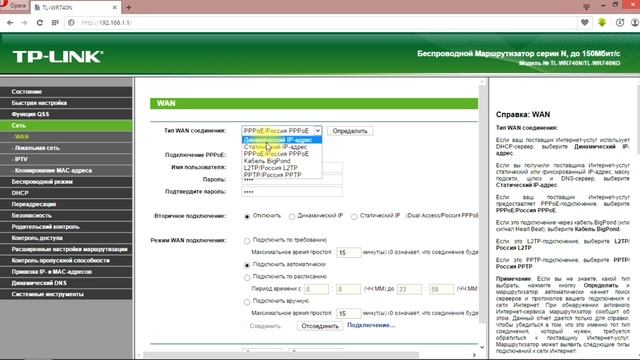Open Контроль пропускной способности
The width and height of the screenshot is (640, 360).
pyautogui.click(x=66, y=260)
